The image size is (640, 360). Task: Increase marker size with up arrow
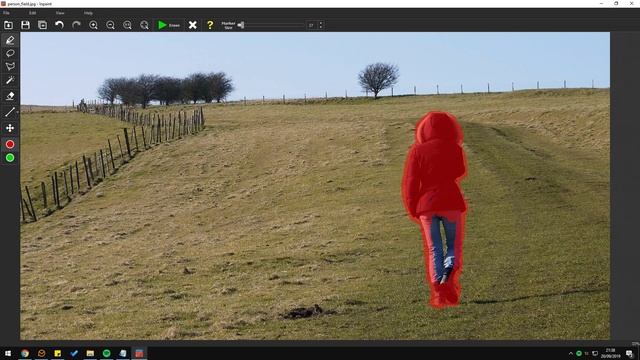321,23
